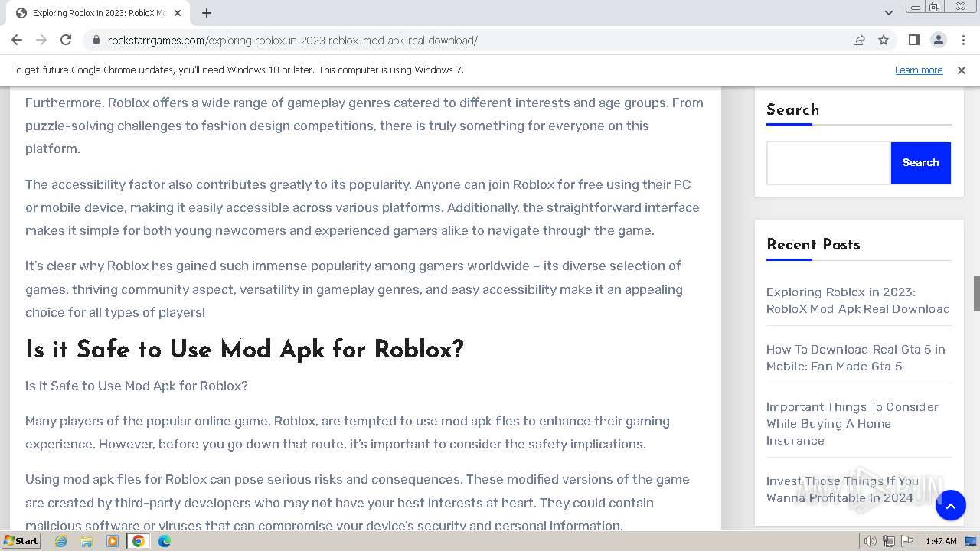The height and width of the screenshot is (551, 980).
Task: Open Important Things To Consider Home Insurance post
Action: point(852,424)
